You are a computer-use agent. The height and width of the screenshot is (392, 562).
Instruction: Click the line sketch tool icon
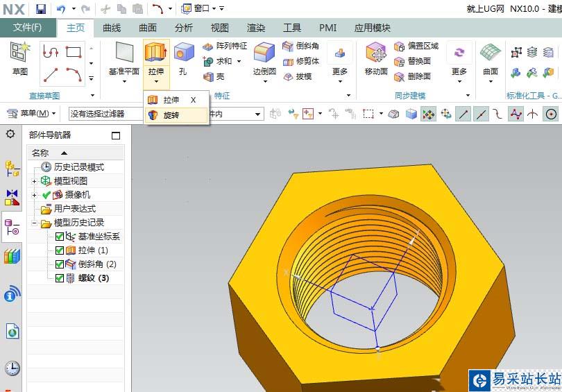pyautogui.click(x=51, y=75)
